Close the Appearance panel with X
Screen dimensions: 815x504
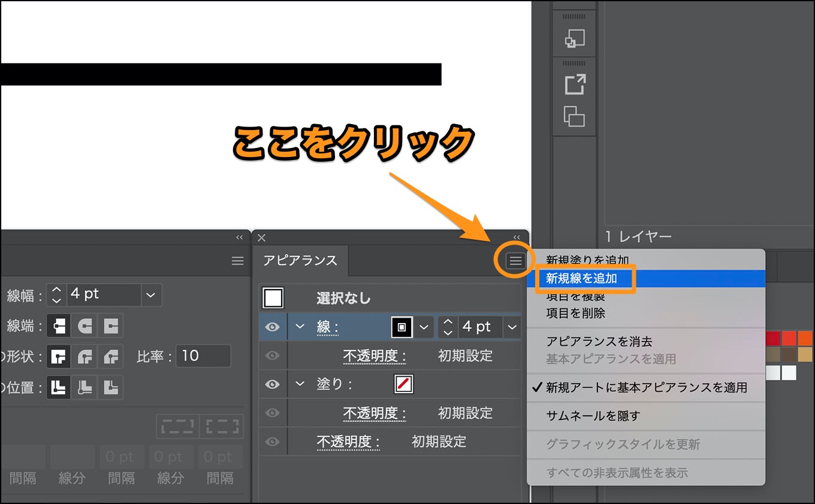pos(261,238)
